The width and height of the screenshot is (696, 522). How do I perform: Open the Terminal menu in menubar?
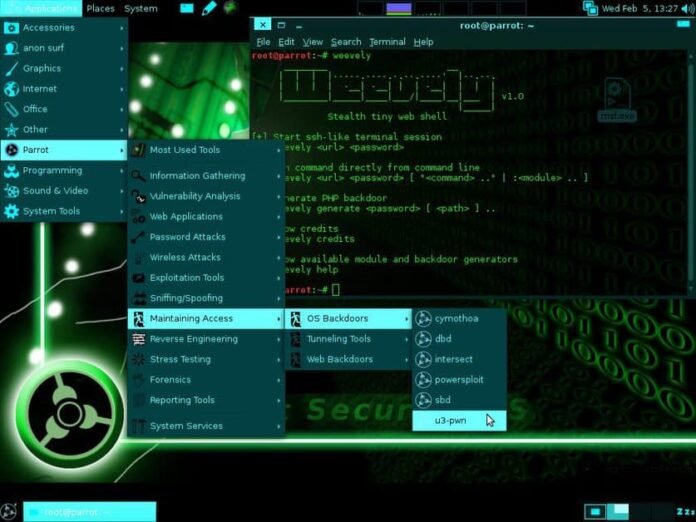pos(387,42)
